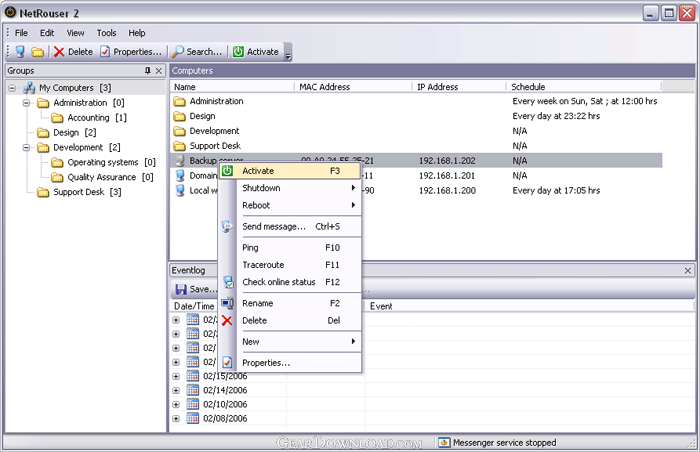The height and width of the screenshot is (452, 700).
Task: Click the green Activate toolbar icon
Action: click(x=238, y=52)
